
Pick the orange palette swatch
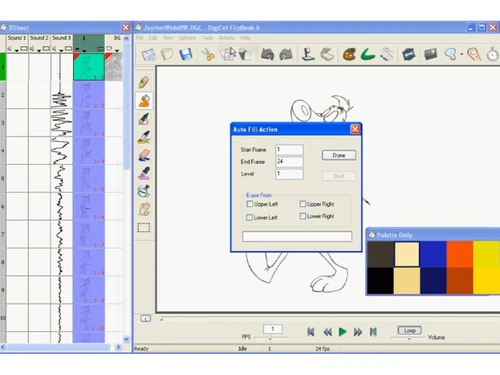pos(460,254)
